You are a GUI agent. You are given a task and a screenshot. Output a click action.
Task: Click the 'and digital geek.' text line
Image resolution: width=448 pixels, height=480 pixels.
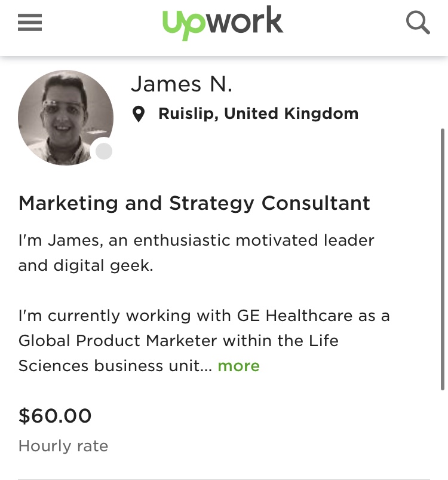coord(85,265)
